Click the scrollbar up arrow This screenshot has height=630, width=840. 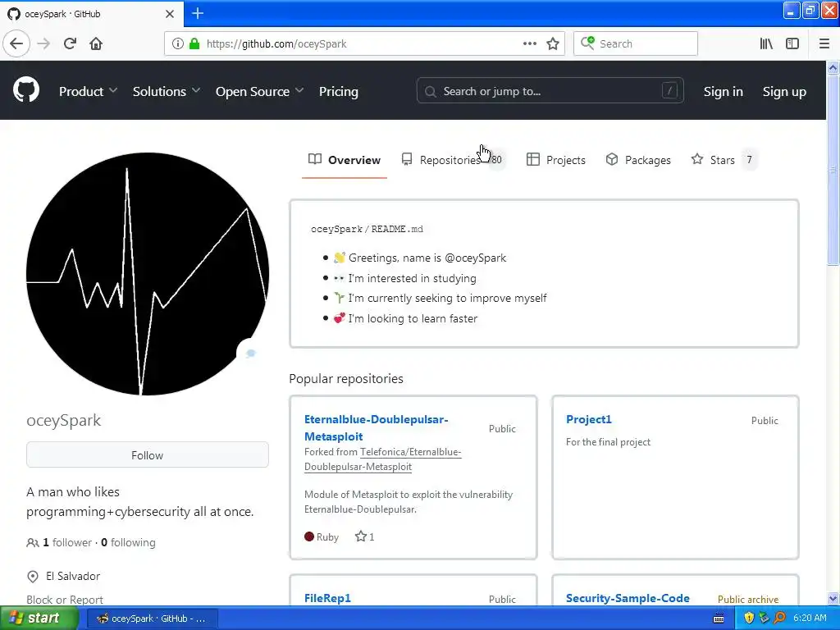click(x=833, y=68)
